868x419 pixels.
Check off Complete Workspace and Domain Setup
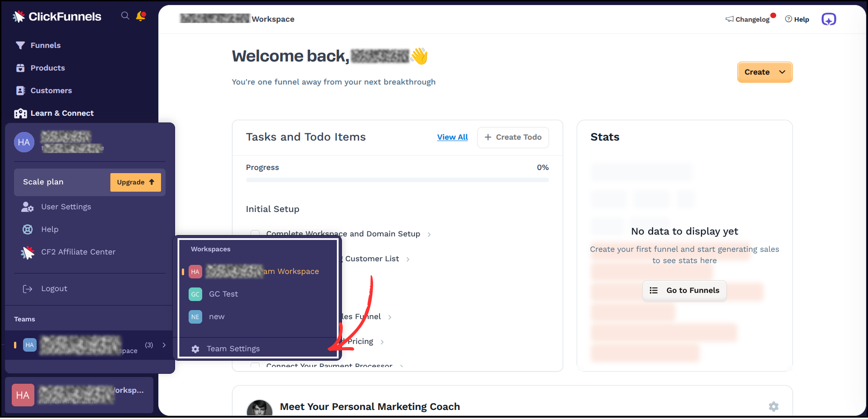pos(255,234)
